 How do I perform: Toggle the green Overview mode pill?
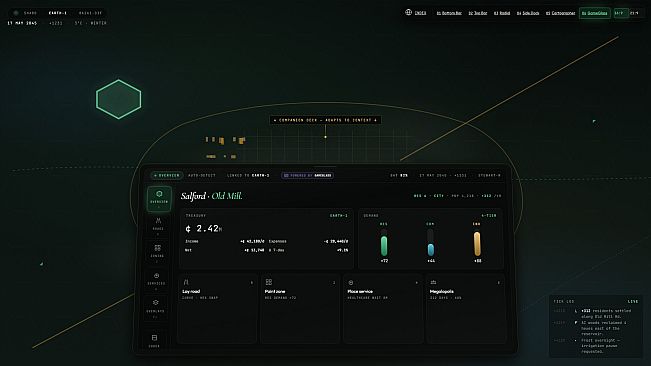tap(166, 176)
